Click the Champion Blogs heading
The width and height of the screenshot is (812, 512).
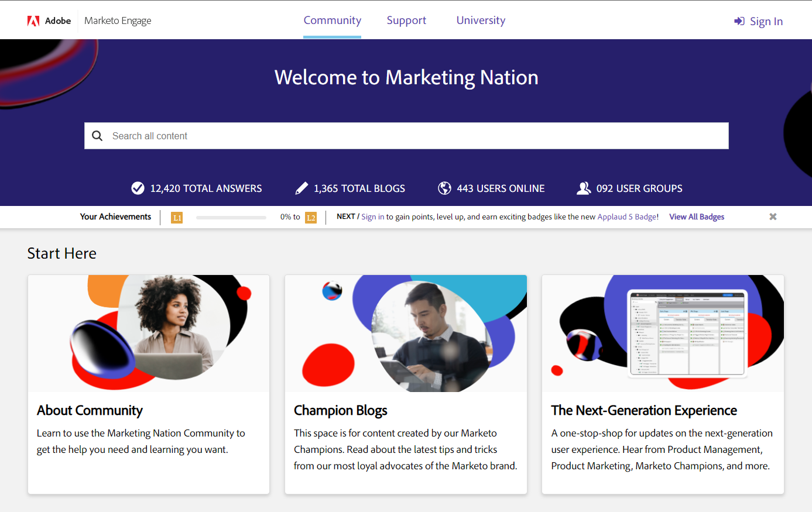341,410
